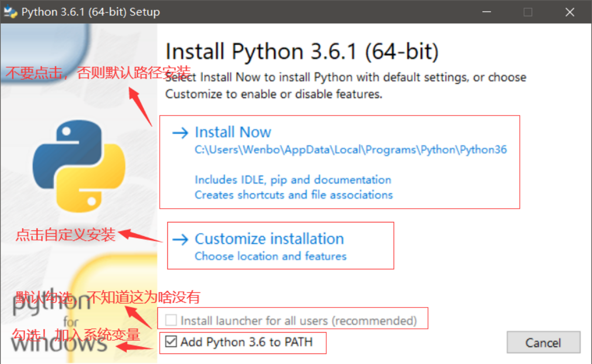Minimize the Python Setup window
Screen dimensions: 592x364
(486, 12)
